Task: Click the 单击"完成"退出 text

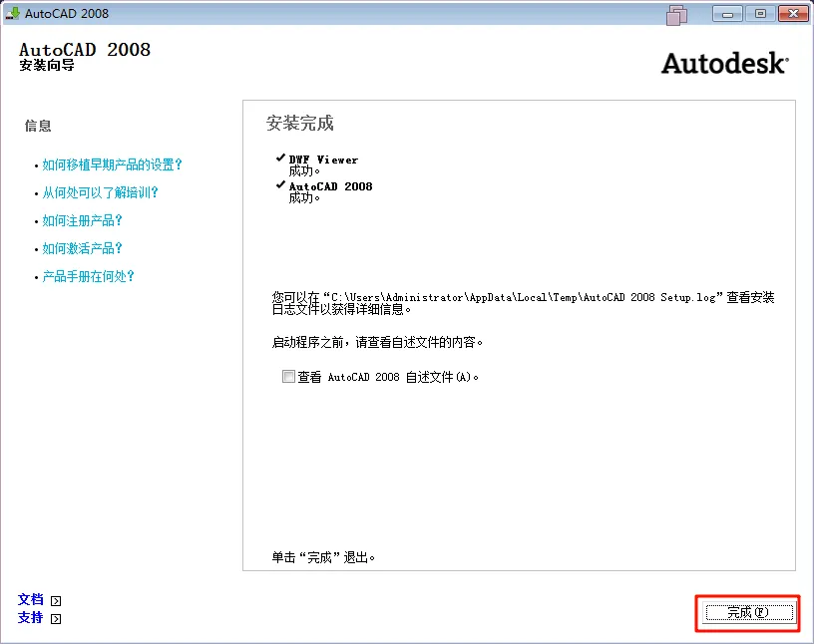Action: 323,557
